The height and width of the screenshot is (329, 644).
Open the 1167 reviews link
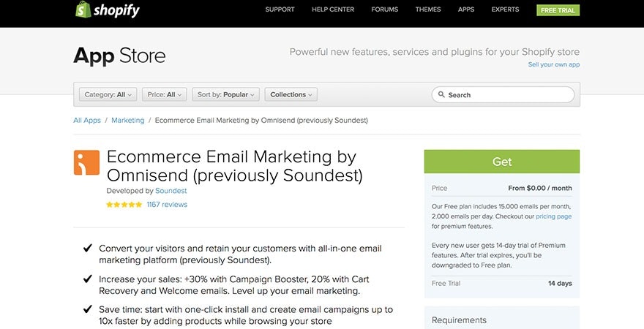(167, 205)
